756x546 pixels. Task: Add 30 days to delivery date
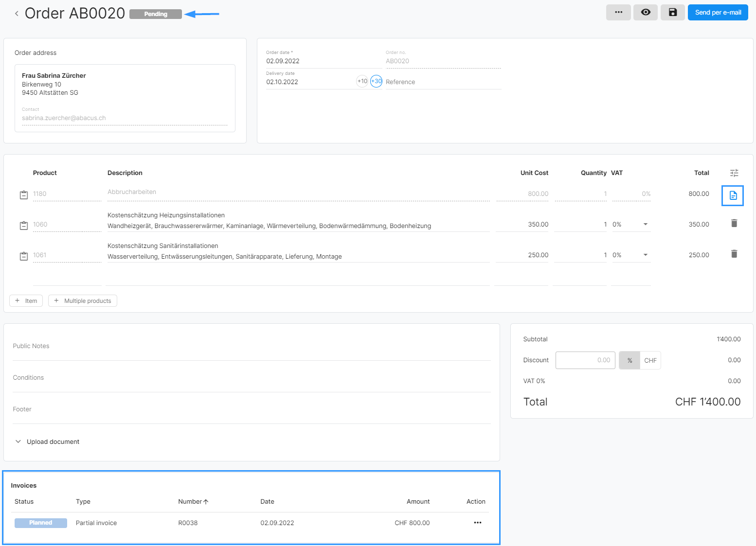(376, 81)
